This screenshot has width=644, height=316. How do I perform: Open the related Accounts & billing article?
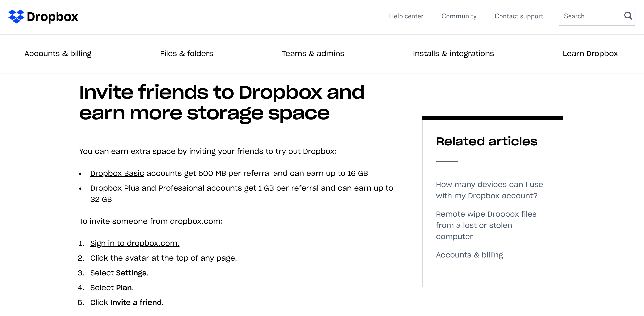(469, 255)
